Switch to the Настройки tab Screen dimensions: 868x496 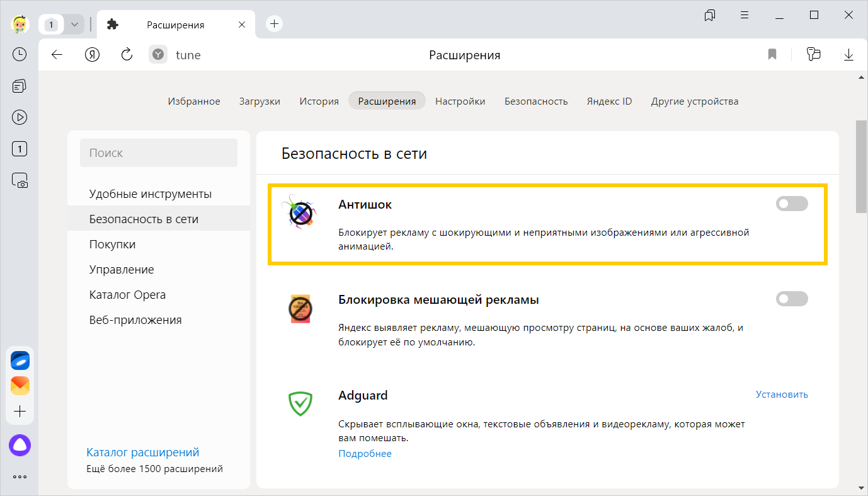coord(460,101)
